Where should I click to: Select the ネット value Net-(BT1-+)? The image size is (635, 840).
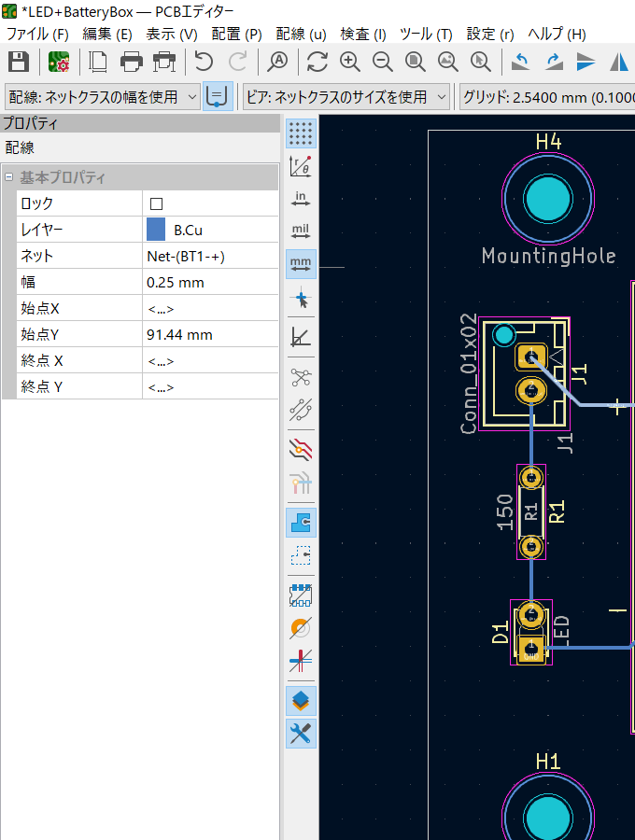tap(211, 256)
